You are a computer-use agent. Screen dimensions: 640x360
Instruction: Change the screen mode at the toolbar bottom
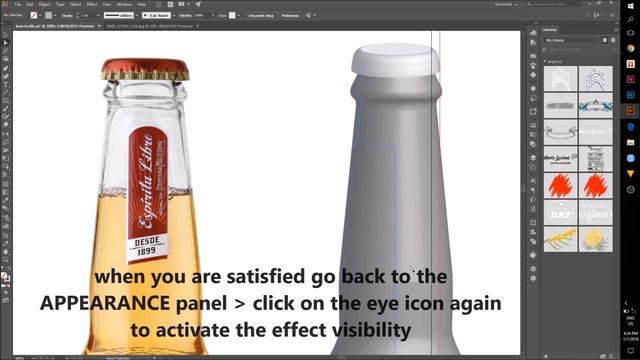5,300
